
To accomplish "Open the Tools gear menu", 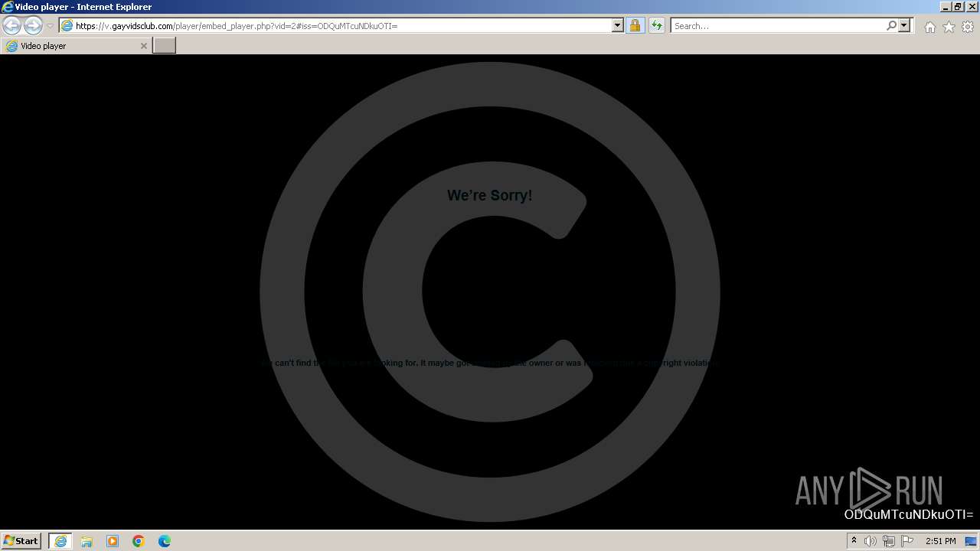I will pyautogui.click(x=968, y=27).
